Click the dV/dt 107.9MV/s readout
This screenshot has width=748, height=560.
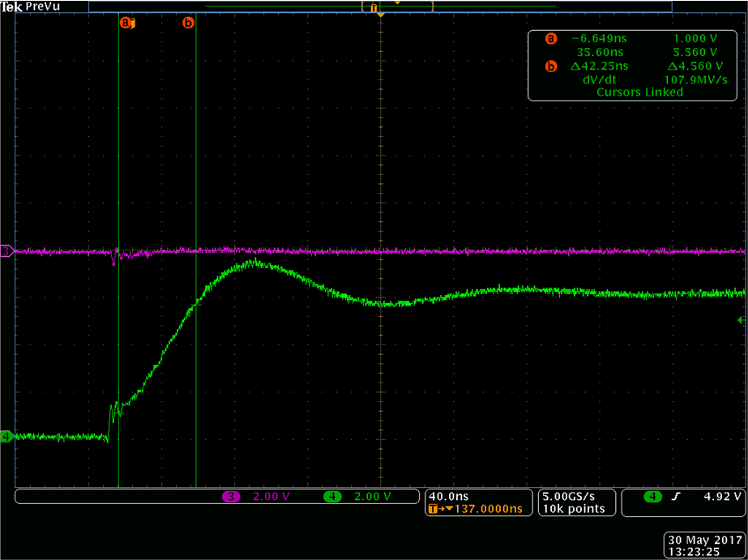pyautogui.click(x=639, y=79)
